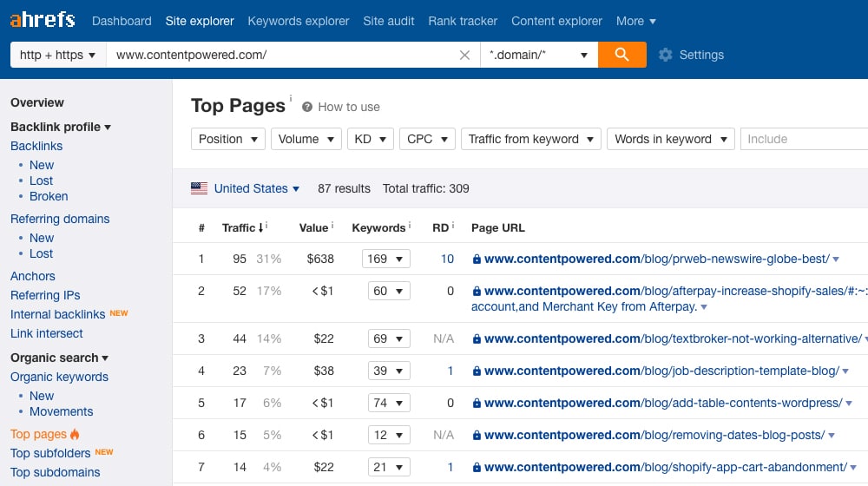Image resolution: width=868 pixels, height=486 pixels.
Task: Expand the 12 keywords dropdown
Action: pos(389,435)
